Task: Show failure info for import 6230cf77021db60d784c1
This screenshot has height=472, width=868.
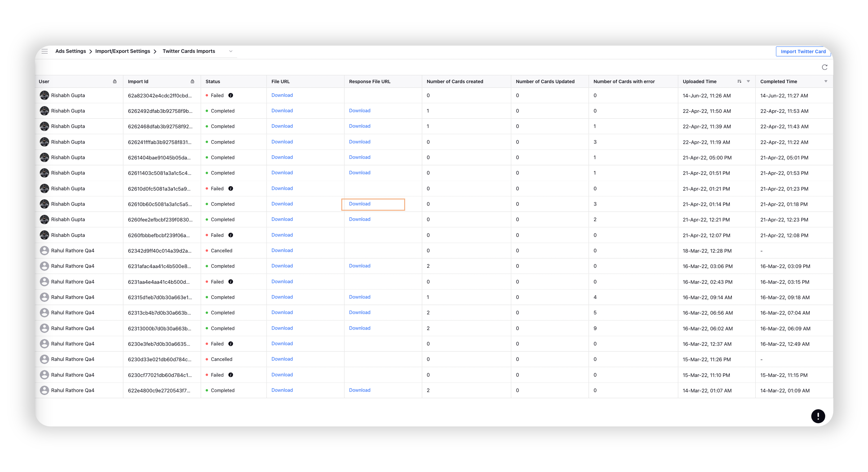Action: [x=230, y=375]
